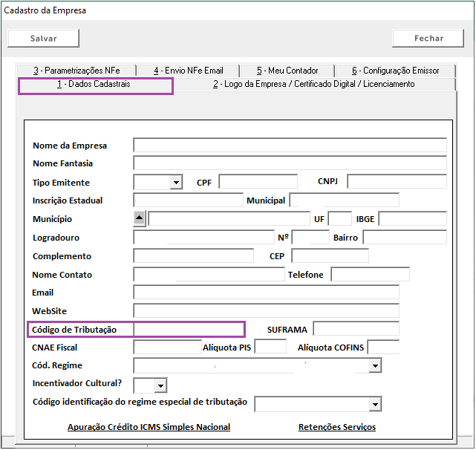Viewport: 476px width, 450px height.
Task: Click the CNPJ field
Action: [397, 181]
